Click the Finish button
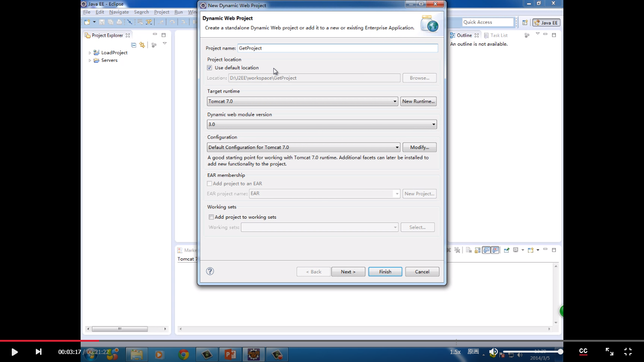 pos(385,272)
